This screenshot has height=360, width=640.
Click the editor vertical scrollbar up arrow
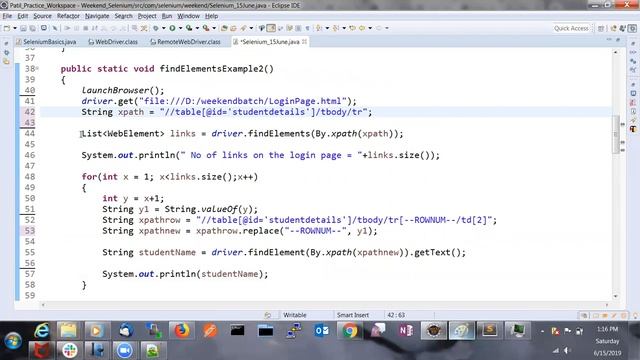(x=616, y=52)
